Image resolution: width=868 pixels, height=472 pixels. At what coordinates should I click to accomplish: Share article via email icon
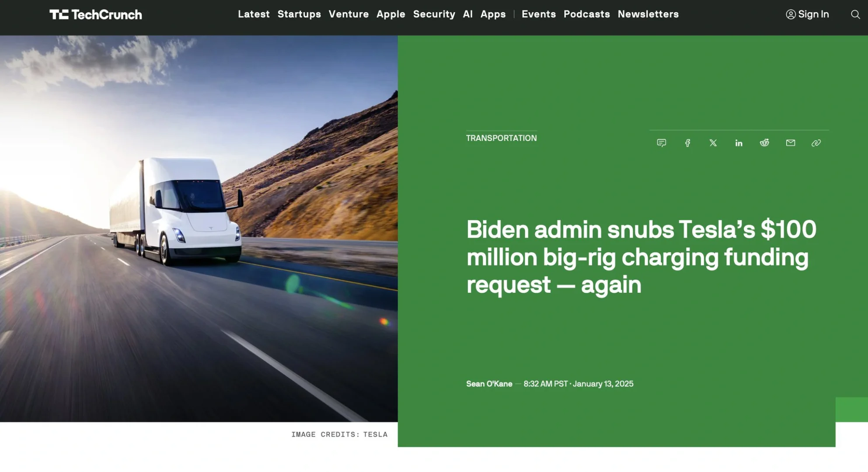(790, 143)
